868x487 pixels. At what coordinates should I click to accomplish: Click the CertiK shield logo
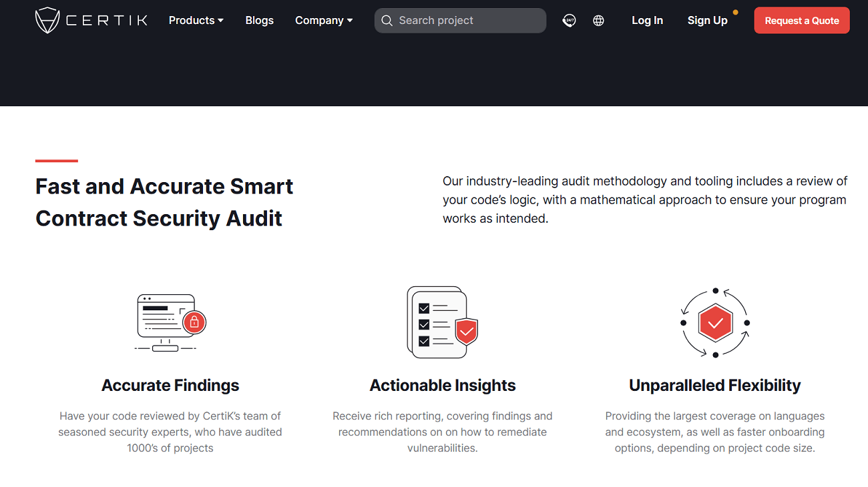coord(47,20)
